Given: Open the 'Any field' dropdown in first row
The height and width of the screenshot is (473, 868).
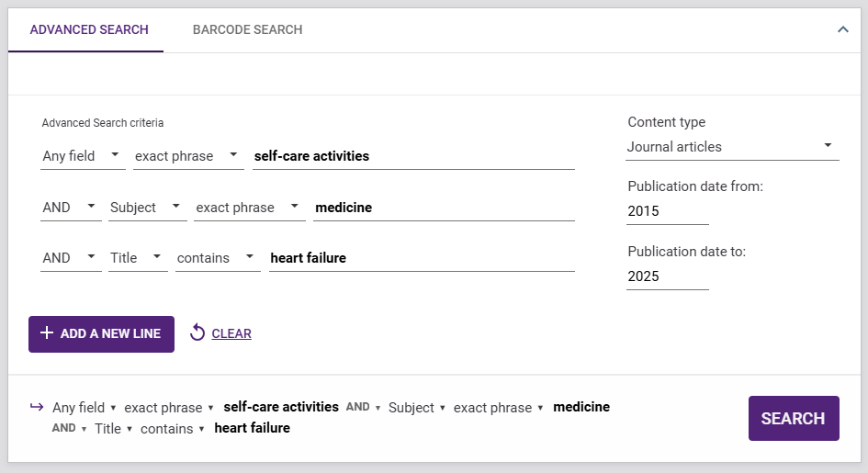Looking at the screenshot, I should (83, 156).
